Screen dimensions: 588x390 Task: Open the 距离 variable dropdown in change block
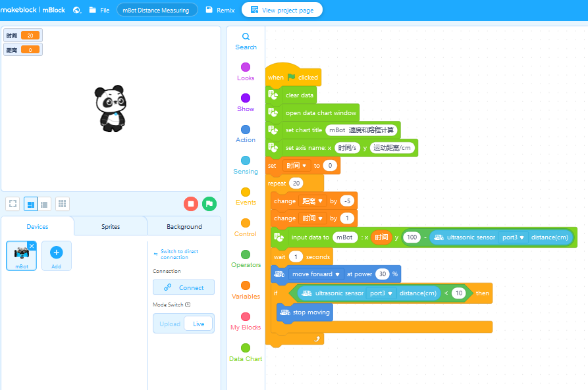pyautogui.click(x=313, y=201)
